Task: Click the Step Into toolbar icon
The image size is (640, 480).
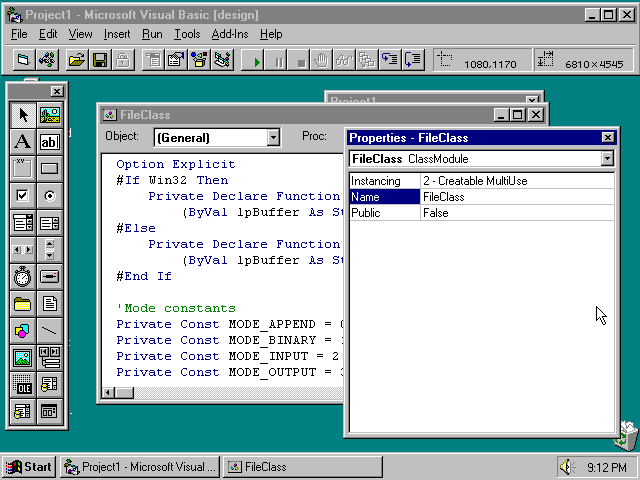Action: tap(389, 61)
